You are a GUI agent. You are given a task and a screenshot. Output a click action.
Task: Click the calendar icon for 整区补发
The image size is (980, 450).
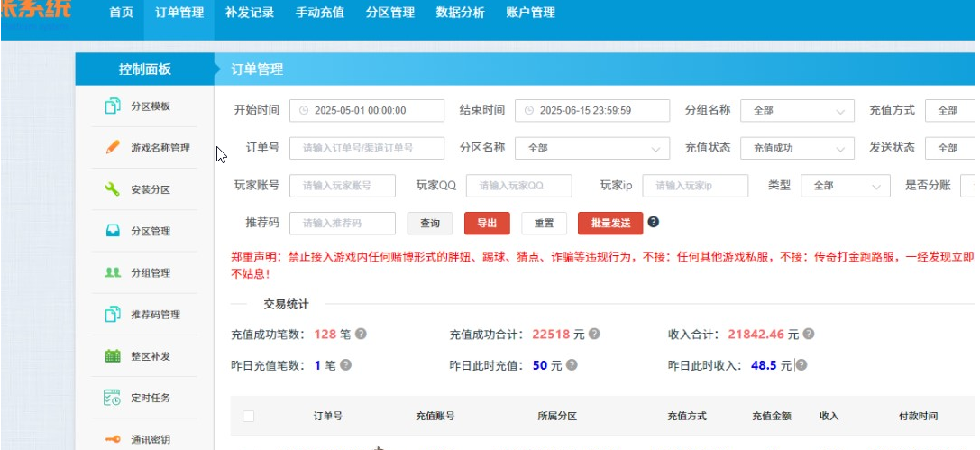tap(113, 356)
